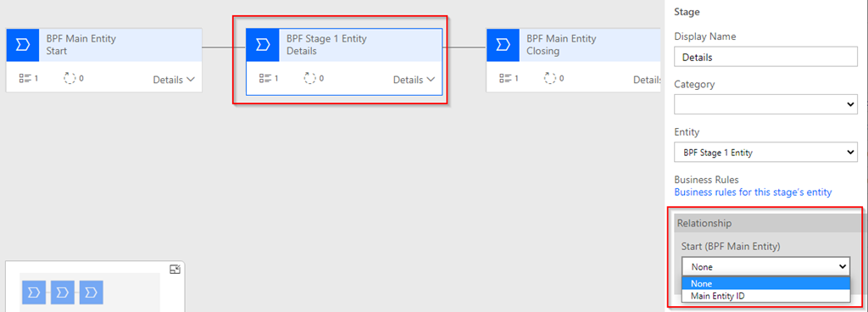
Task: Open the Entity dropdown showing BPF Stage 1 Entity
Action: [765, 153]
